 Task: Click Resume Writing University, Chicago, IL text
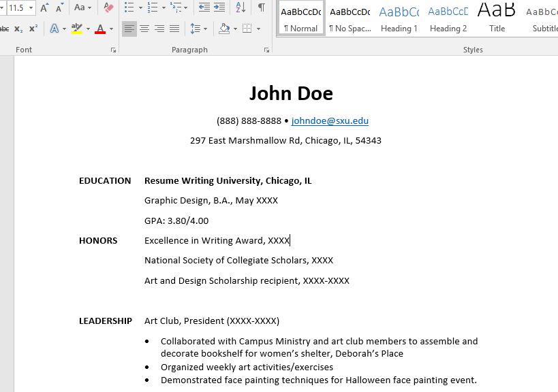point(228,181)
